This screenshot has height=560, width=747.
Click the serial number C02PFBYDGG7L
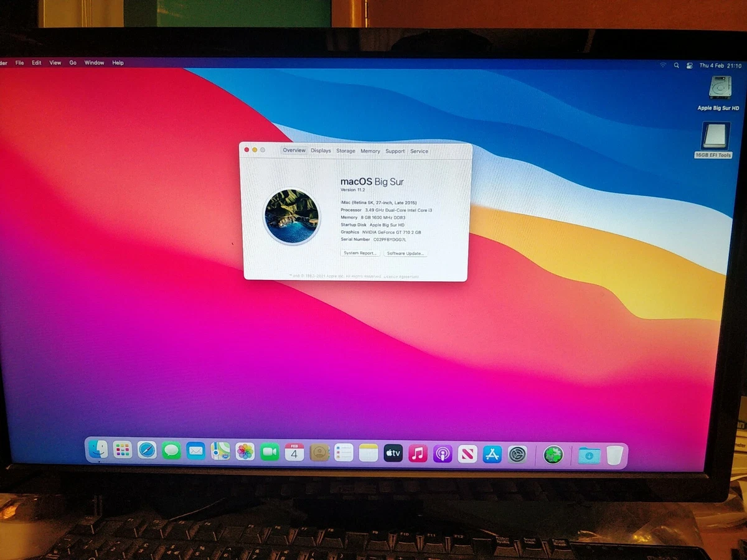pos(390,239)
